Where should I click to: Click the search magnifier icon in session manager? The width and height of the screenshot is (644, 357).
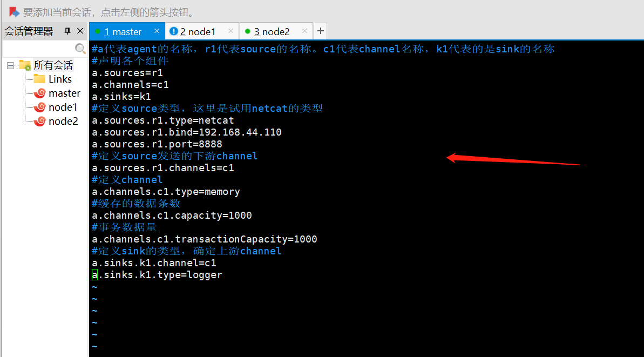[80, 49]
